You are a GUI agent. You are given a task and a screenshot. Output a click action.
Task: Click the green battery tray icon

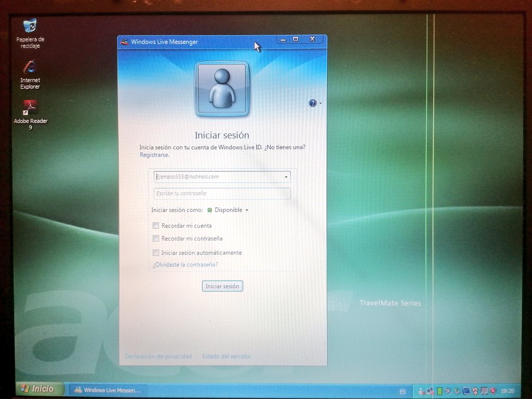[440, 391]
